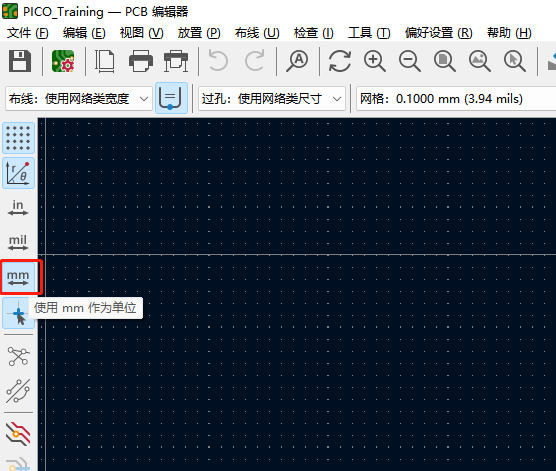Viewport: 556px width, 471px height.
Task: Toggle the ratsnest display icon
Action: (x=18, y=356)
